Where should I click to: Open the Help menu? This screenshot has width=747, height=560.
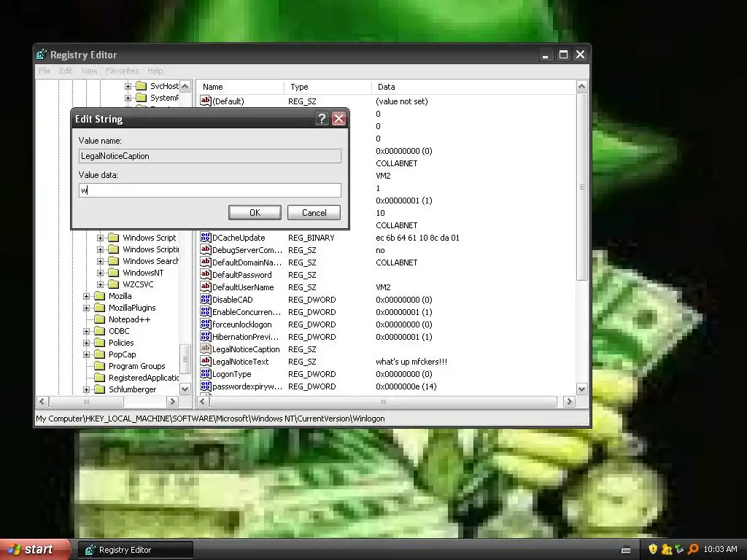click(x=155, y=71)
